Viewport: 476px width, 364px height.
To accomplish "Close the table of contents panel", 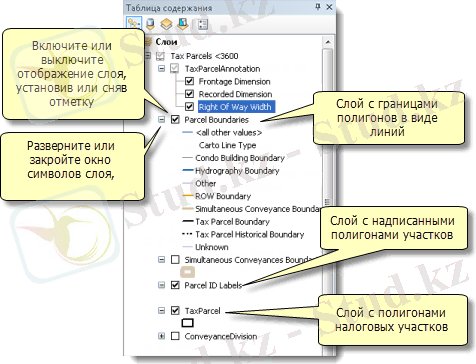I will 329,7.
